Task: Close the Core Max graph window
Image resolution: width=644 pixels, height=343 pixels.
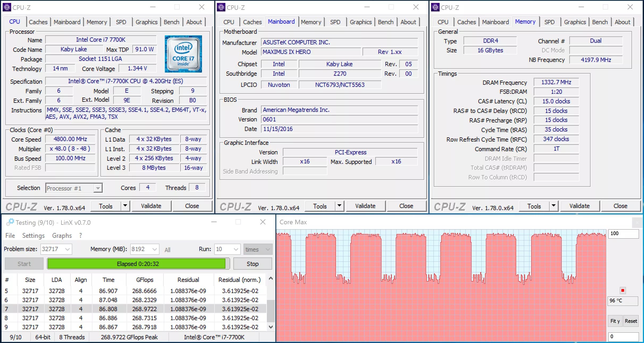Action: coord(637,222)
